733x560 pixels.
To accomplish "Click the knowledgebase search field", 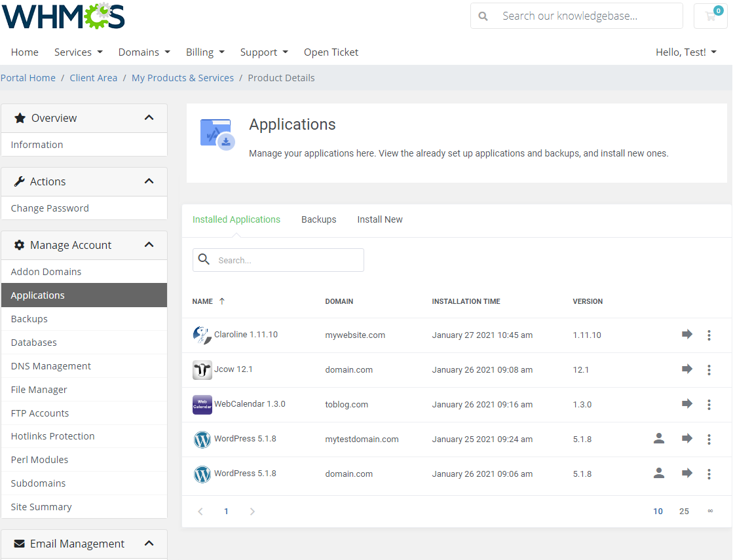I will (576, 16).
